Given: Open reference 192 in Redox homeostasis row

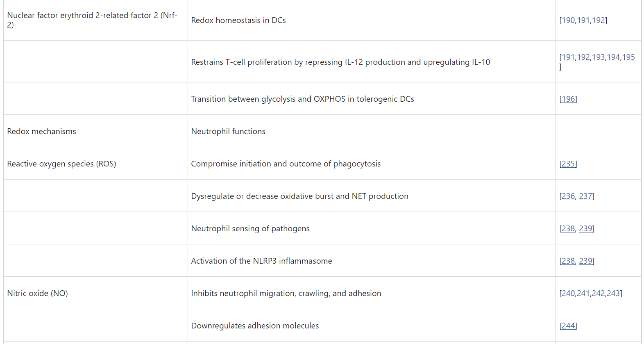Looking at the screenshot, I should (x=598, y=21).
